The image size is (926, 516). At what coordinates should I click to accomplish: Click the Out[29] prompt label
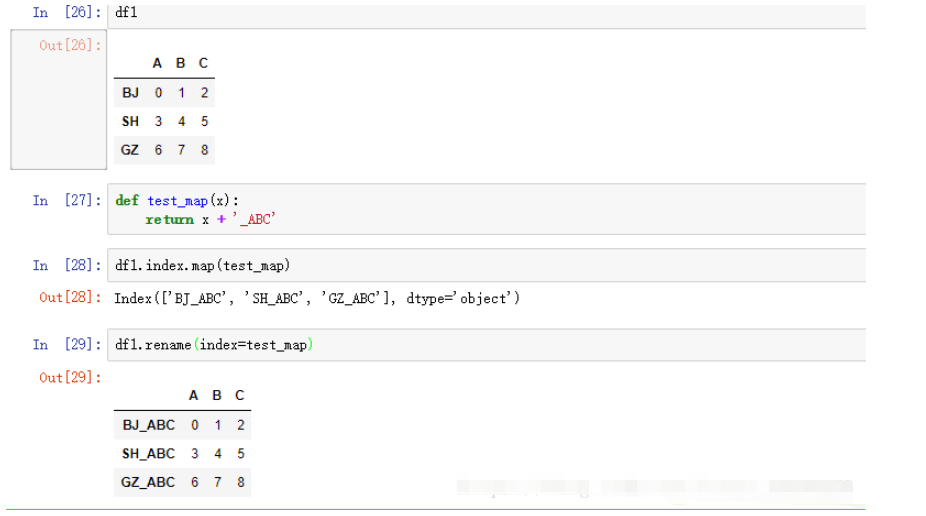click(x=70, y=378)
